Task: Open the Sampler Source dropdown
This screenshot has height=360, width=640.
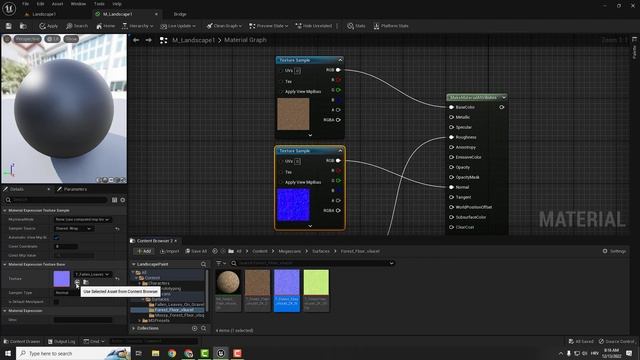Action: point(73,229)
